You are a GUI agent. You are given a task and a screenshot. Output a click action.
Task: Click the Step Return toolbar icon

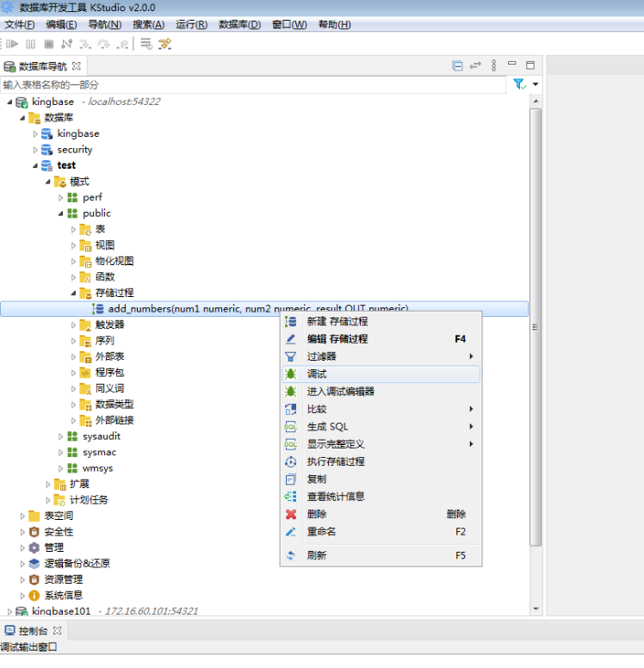122,43
